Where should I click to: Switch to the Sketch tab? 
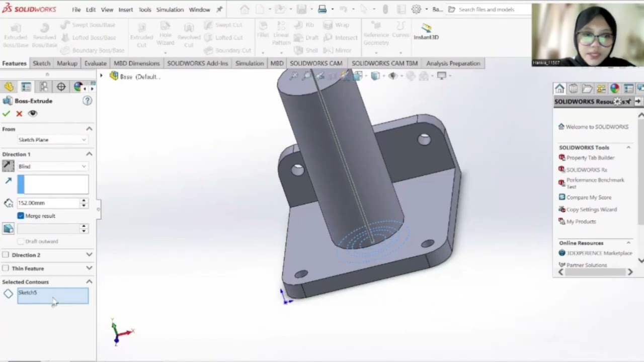click(42, 63)
